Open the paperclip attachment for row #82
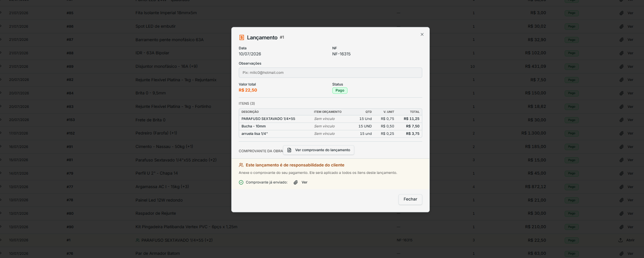This screenshot has width=644, height=258. click(x=626, y=80)
